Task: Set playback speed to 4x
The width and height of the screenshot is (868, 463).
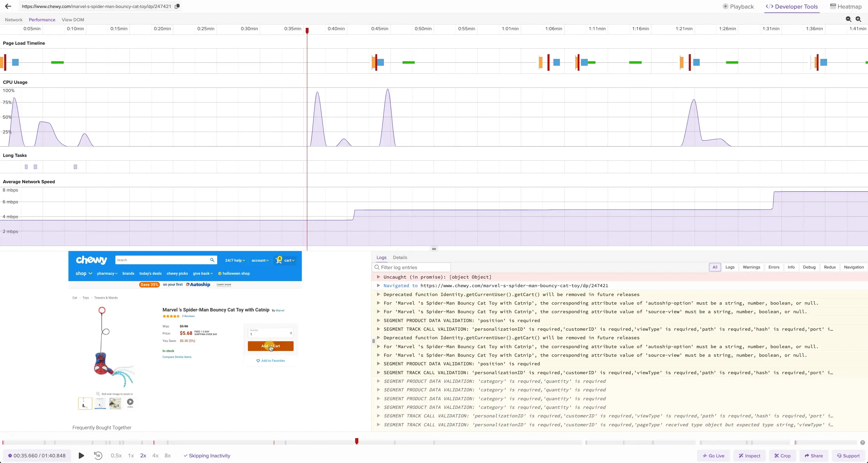Action: (155, 456)
